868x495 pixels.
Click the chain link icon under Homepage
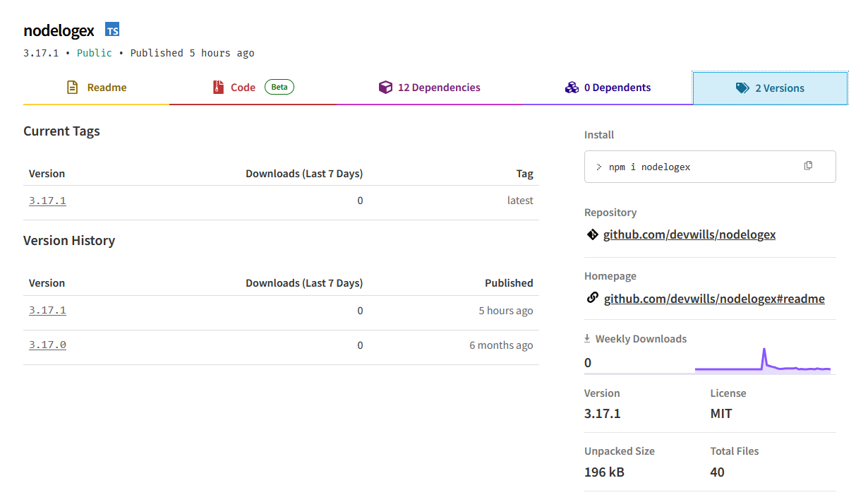click(x=593, y=298)
